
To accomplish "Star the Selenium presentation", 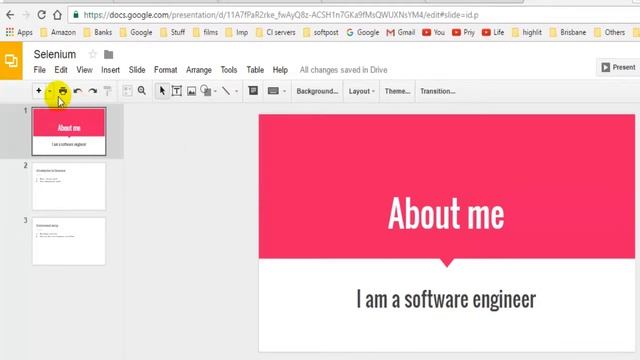I will tap(93, 54).
